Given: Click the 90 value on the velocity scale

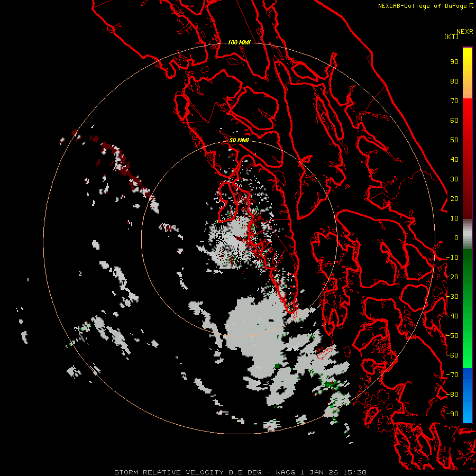Looking at the screenshot, I should click(454, 62).
